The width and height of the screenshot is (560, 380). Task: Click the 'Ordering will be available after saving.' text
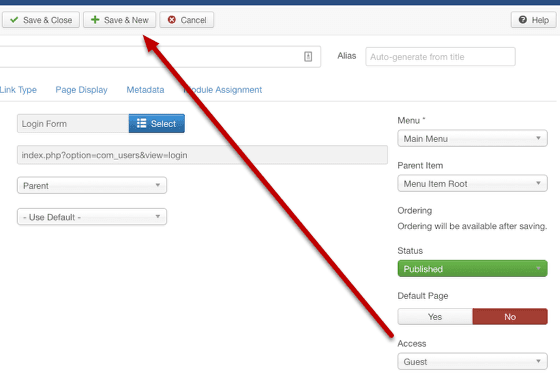tap(472, 226)
